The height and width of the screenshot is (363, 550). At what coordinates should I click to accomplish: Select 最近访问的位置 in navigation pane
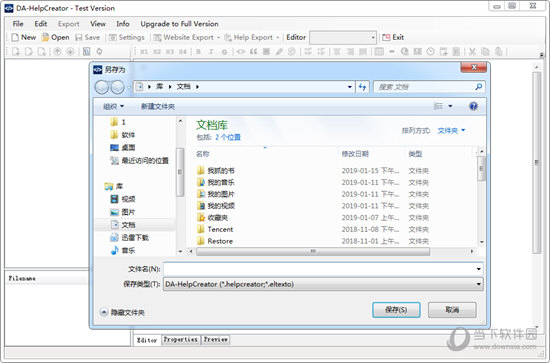point(140,161)
